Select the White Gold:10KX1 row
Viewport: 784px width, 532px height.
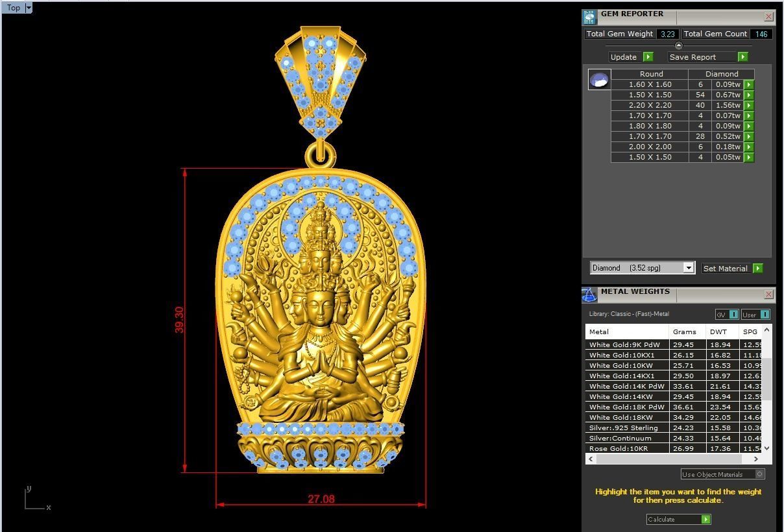tap(674, 355)
